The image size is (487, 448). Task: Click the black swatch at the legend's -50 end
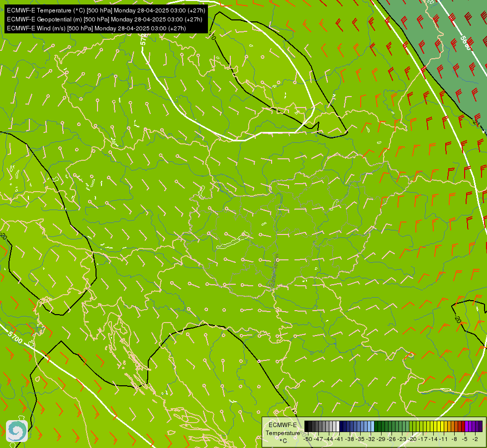point(306,426)
